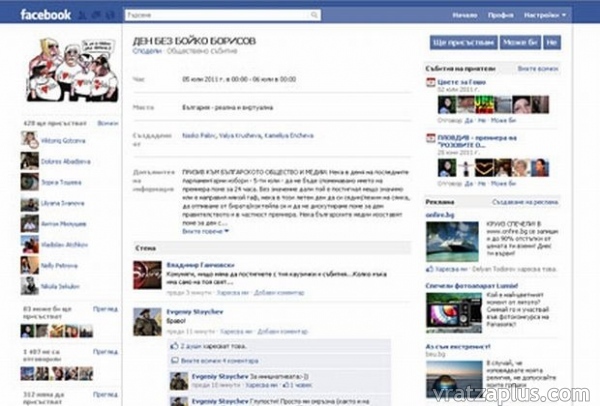The width and height of the screenshot is (600, 406).
Task: Click the facebook logo in header
Action: [46, 15]
